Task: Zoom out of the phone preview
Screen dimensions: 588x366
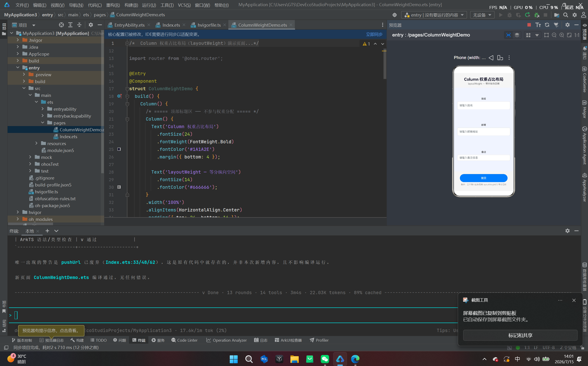Action: tap(554, 35)
